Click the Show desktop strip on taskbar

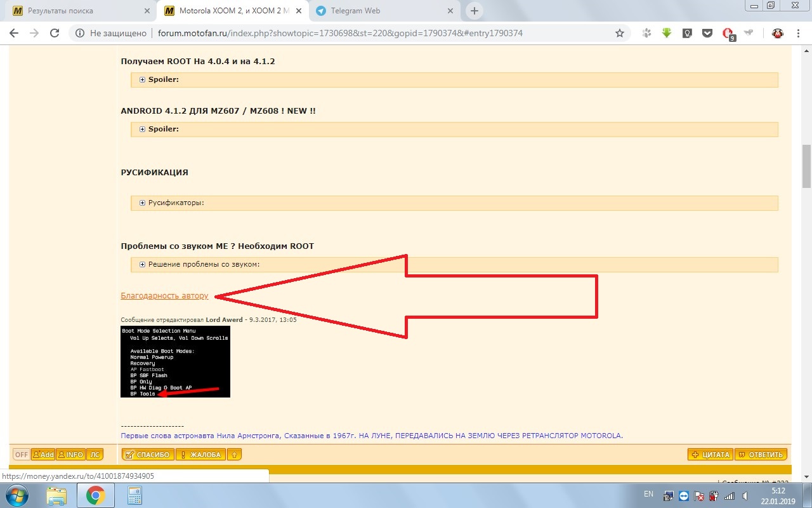tap(807, 496)
